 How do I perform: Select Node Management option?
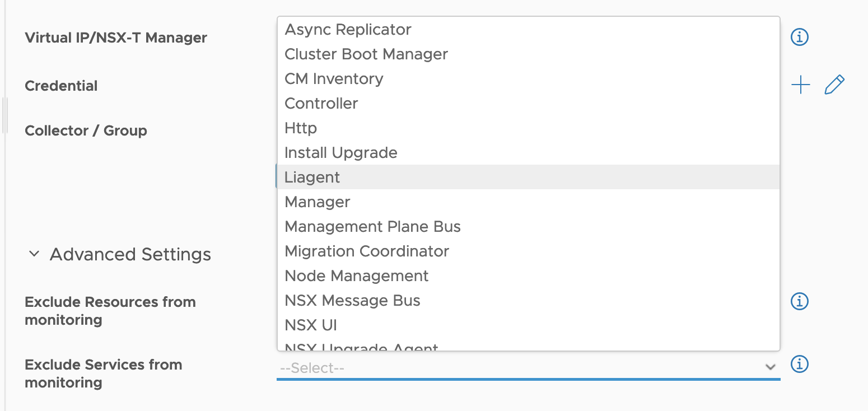point(528,275)
